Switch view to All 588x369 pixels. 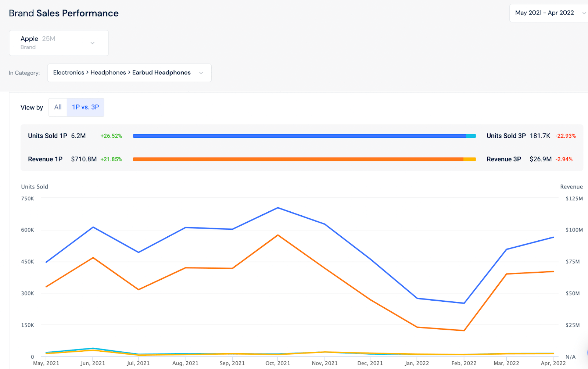(58, 107)
